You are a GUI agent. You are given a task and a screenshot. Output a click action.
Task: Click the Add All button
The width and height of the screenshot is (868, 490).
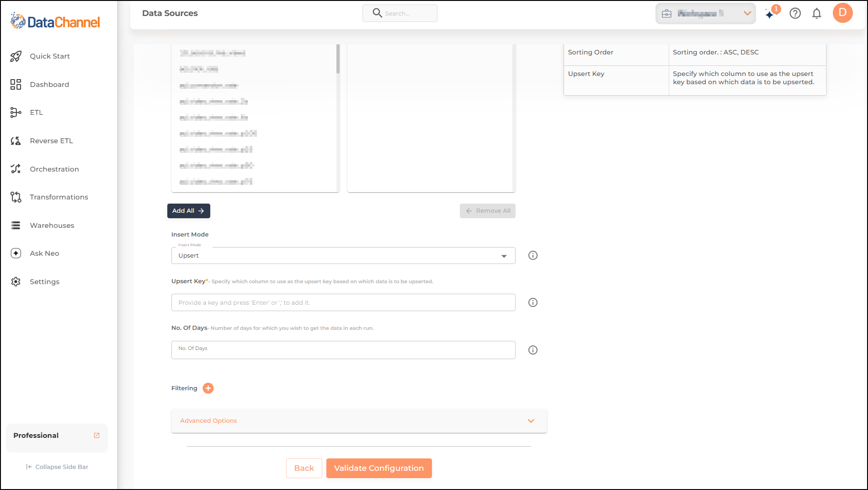tap(188, 211)
